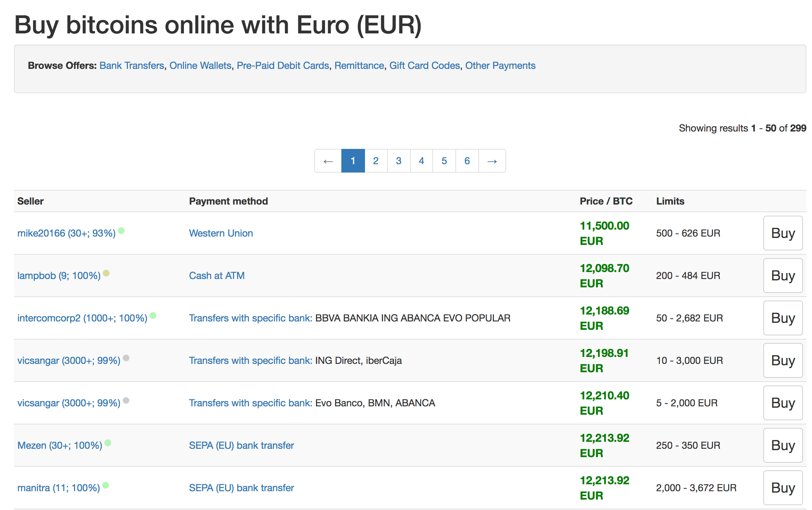The image size is (812, 510).
Task: Click intercomcorp2's green status indicator
Action: pos(153,316)
